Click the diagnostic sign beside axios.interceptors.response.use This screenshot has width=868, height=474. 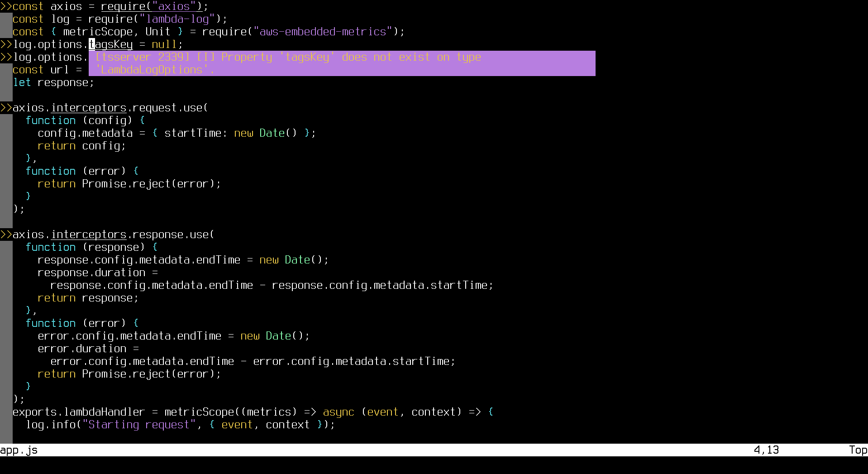click(x=6, y=235)
